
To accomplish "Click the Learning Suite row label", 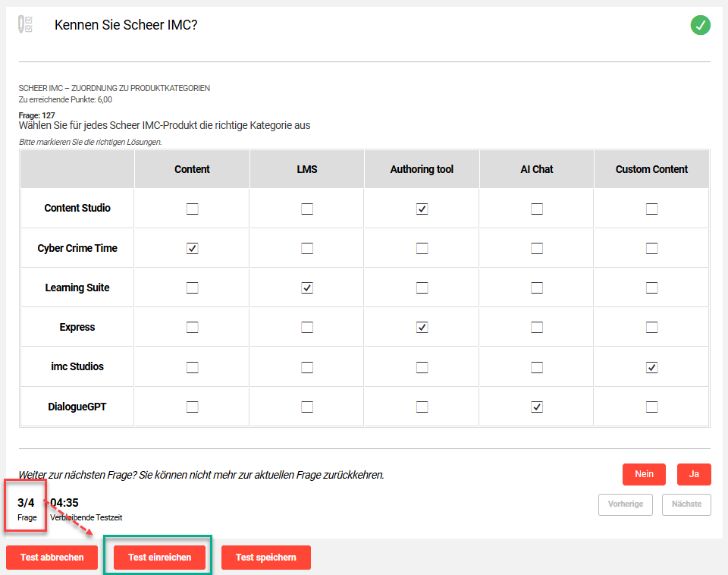I will point(77,288).
